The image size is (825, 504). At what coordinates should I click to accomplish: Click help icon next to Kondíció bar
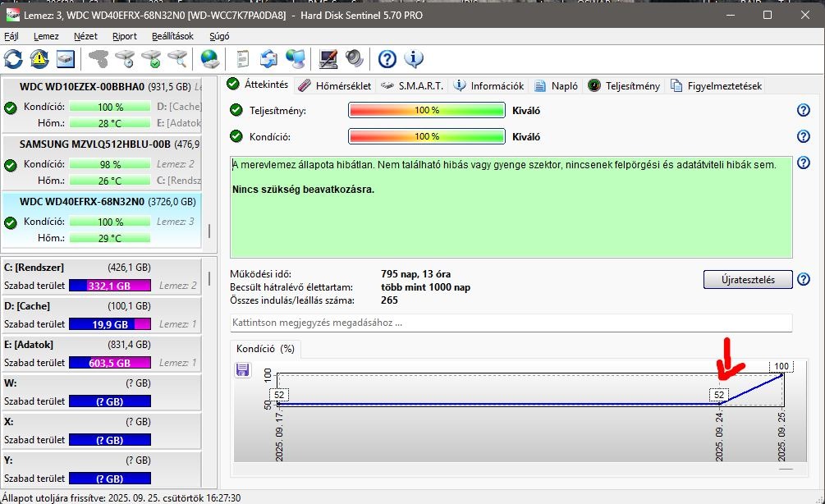804,136
